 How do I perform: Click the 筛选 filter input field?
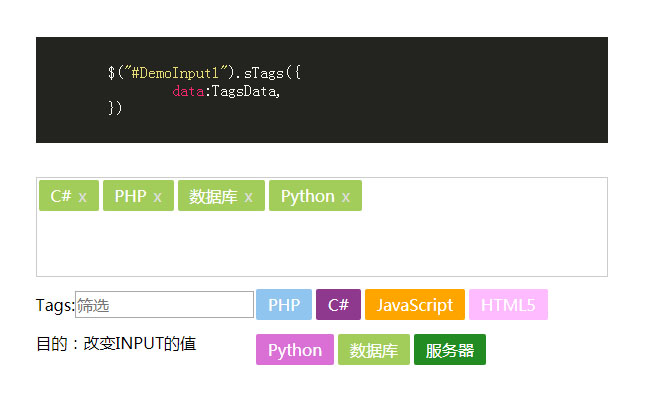coord(164,305)
